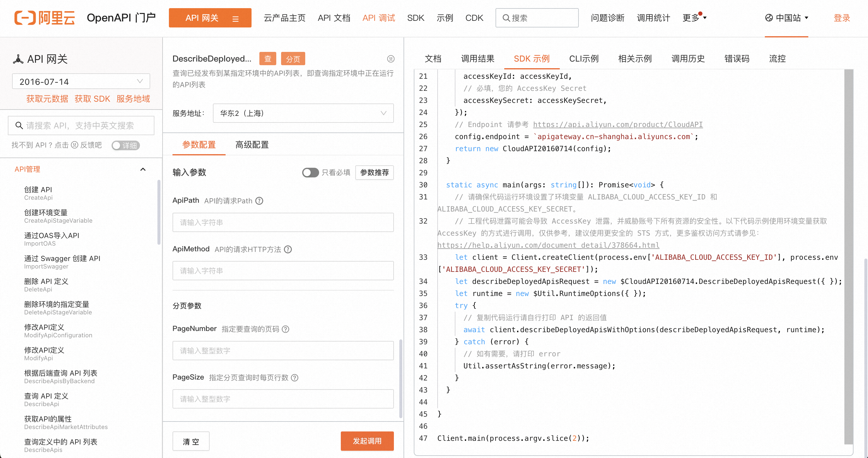This screenshot has height=458, width=868.
Task: Switch to the 调用历史 tab
Action: click(688, 59)
